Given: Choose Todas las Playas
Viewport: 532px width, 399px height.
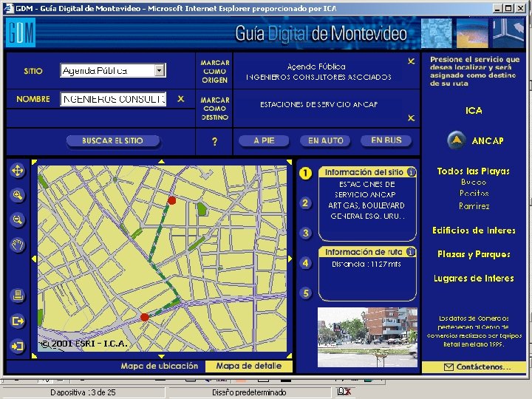Looking at the screenshot, I should (x=474, y=171).
